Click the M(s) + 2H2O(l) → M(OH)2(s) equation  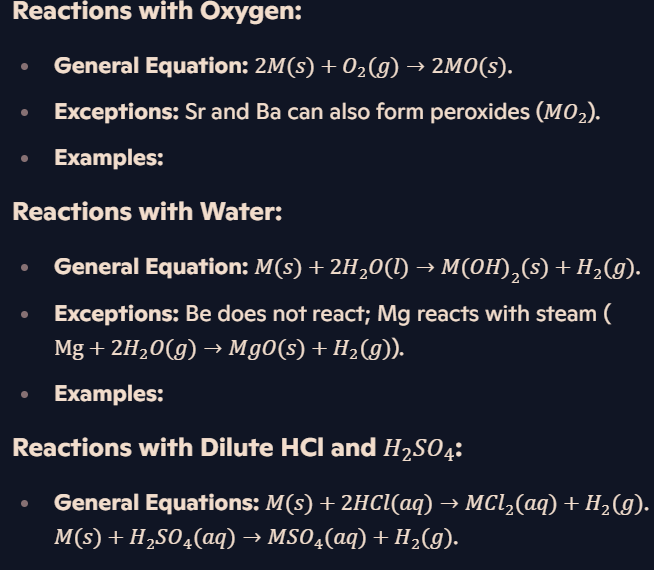pyautogui.click(x=447, y=269)
